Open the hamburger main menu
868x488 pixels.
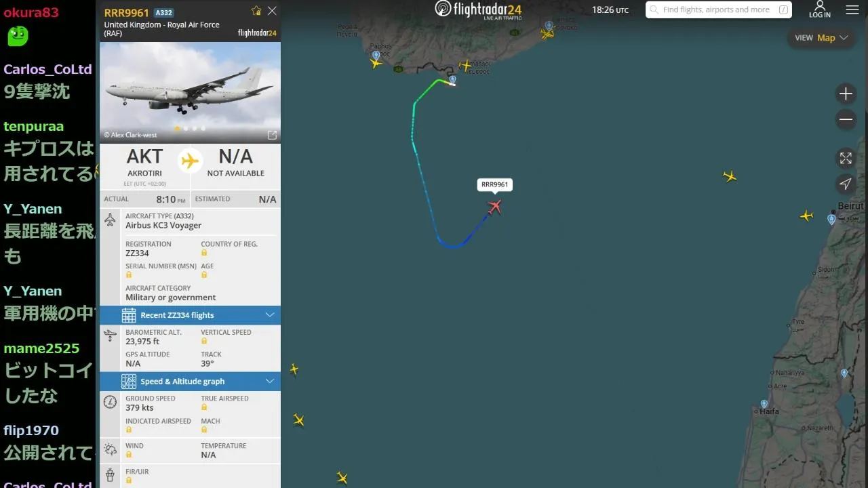(x=852, y=10)
